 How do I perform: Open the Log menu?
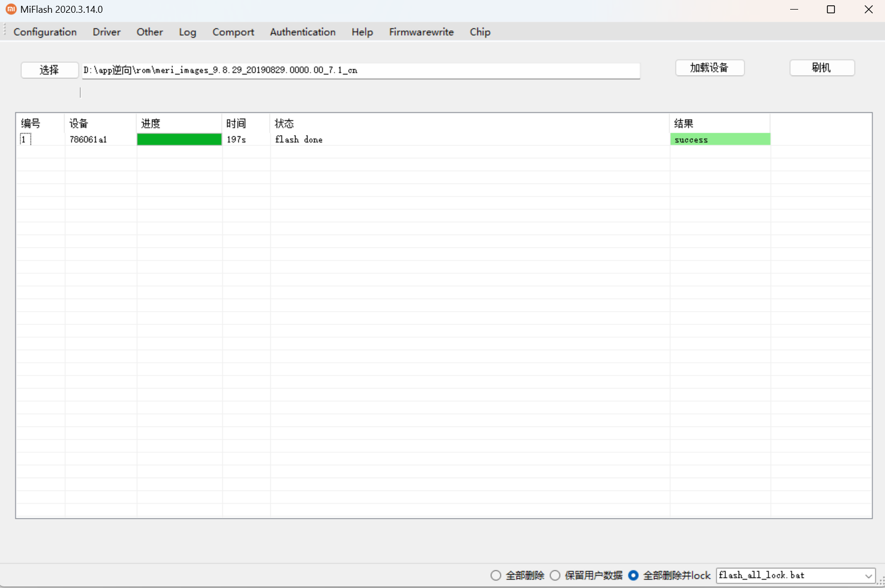188,32
